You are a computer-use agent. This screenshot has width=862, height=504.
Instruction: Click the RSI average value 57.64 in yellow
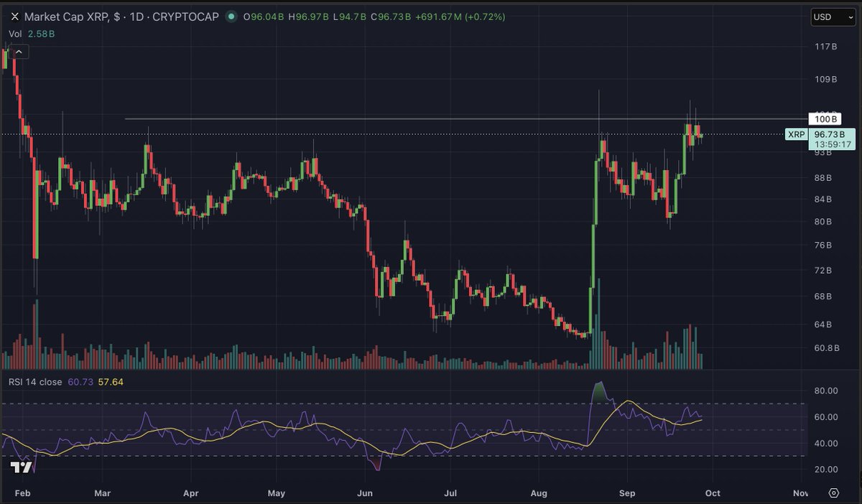click(x=111, y=382)
